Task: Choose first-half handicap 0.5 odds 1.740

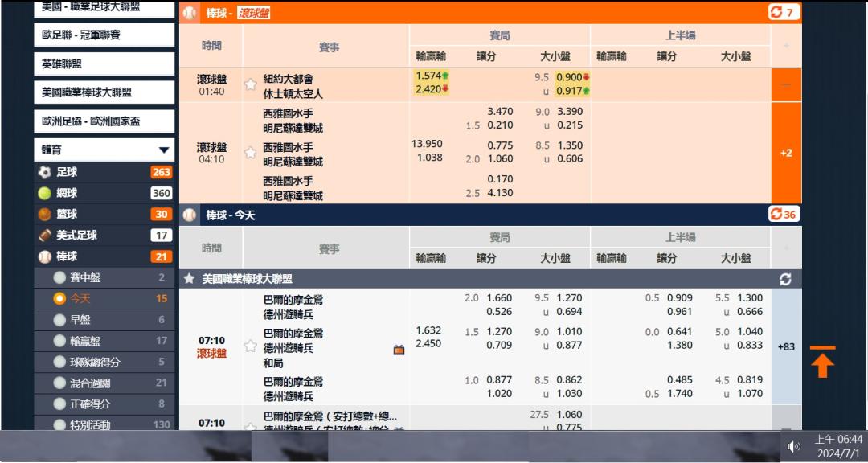Action: (x=680, y=394)
